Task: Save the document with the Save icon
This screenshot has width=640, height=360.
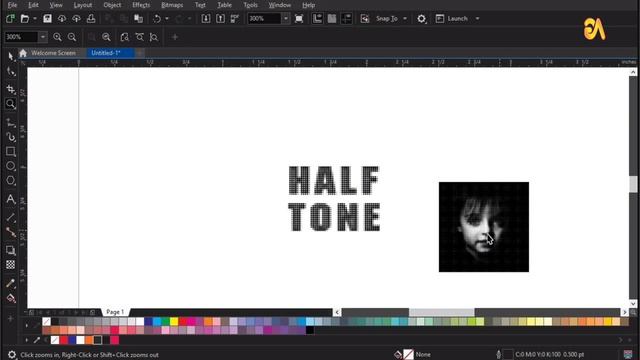Action: (47, 18)
